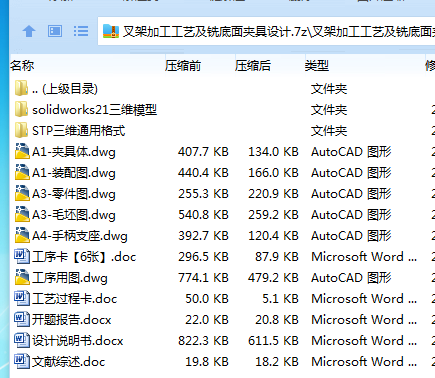Select file name 工序用图.dwg

tap(70, 278)
